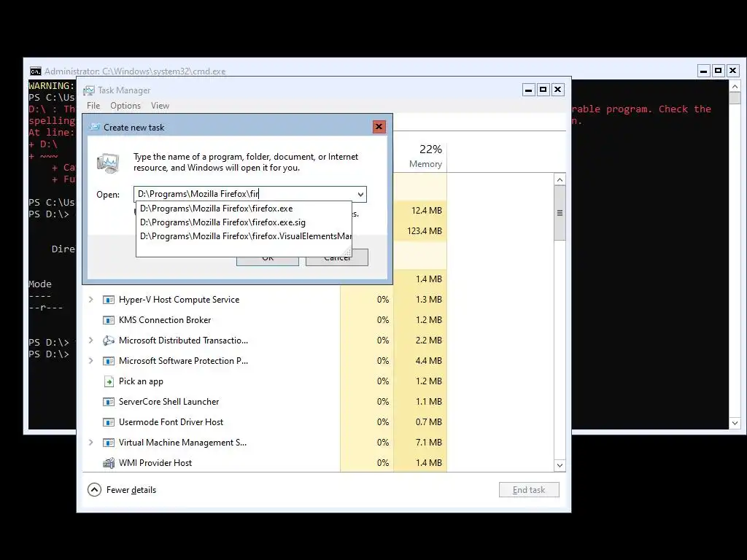Click cmd.exe window scrollbar up arrow

735,86
